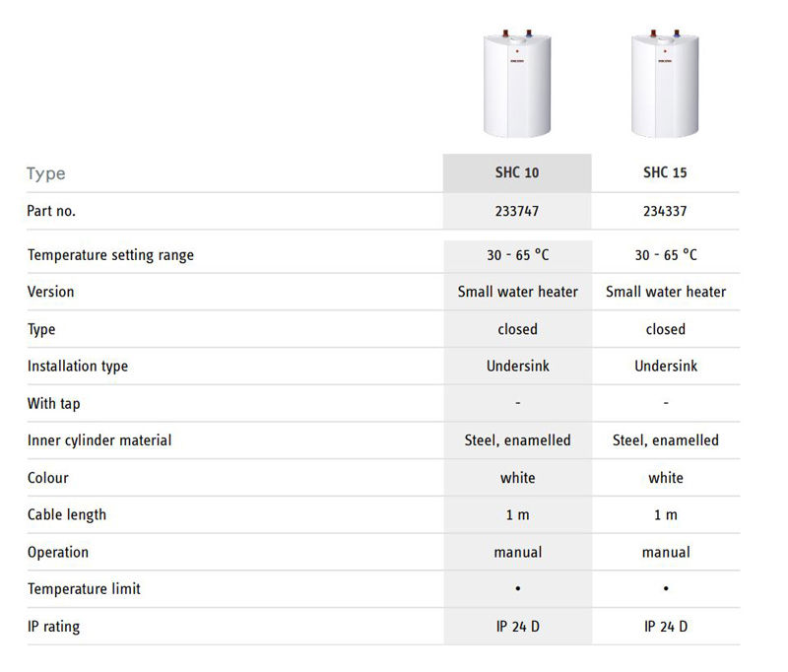The height and width of the screenshot is (672, 788).
Task: Click the SHC 15 water heater image
Action: click(665, 85)
